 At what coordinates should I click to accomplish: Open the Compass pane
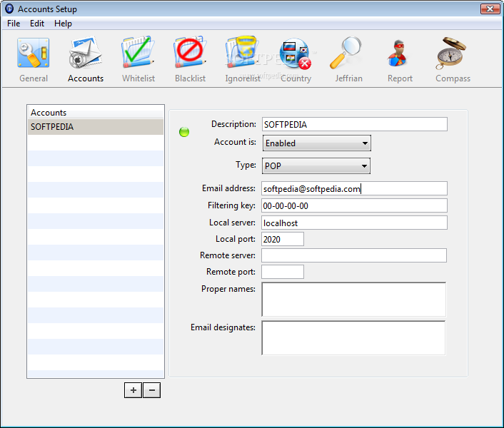pyautogui.click(x=453, y=60)
